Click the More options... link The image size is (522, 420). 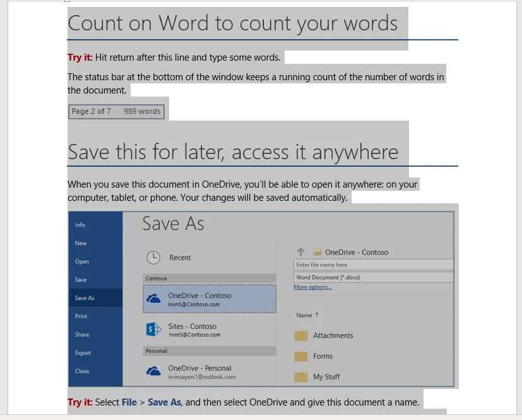[312, 287]
